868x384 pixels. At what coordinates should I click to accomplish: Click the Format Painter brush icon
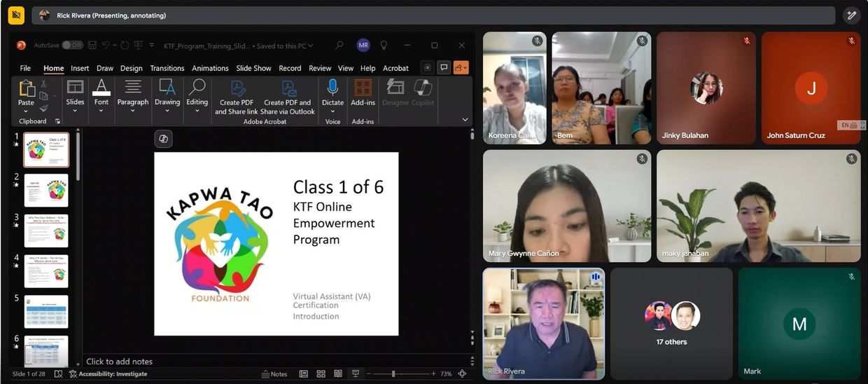click(43, 109)
